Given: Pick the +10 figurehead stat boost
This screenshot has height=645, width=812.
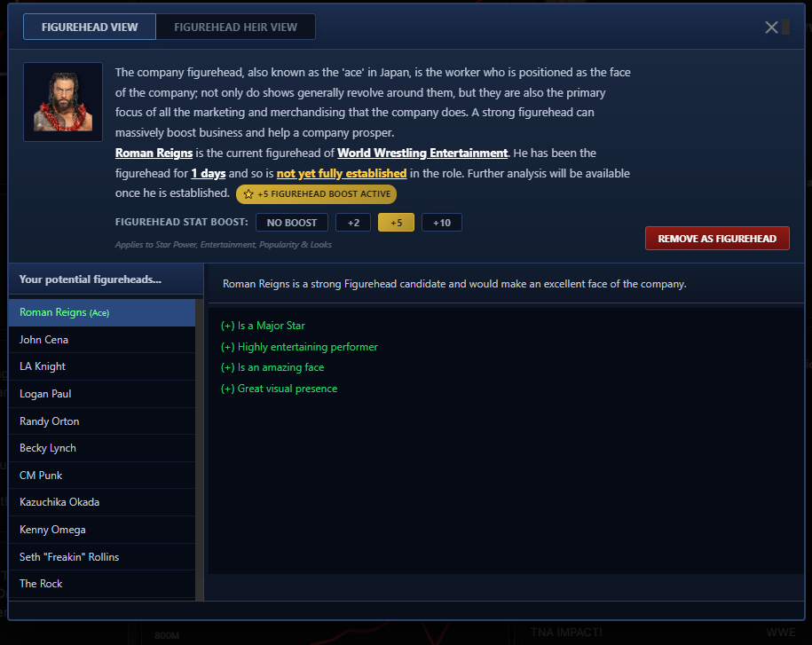Looking at the screenshot, I should [442, 223].
